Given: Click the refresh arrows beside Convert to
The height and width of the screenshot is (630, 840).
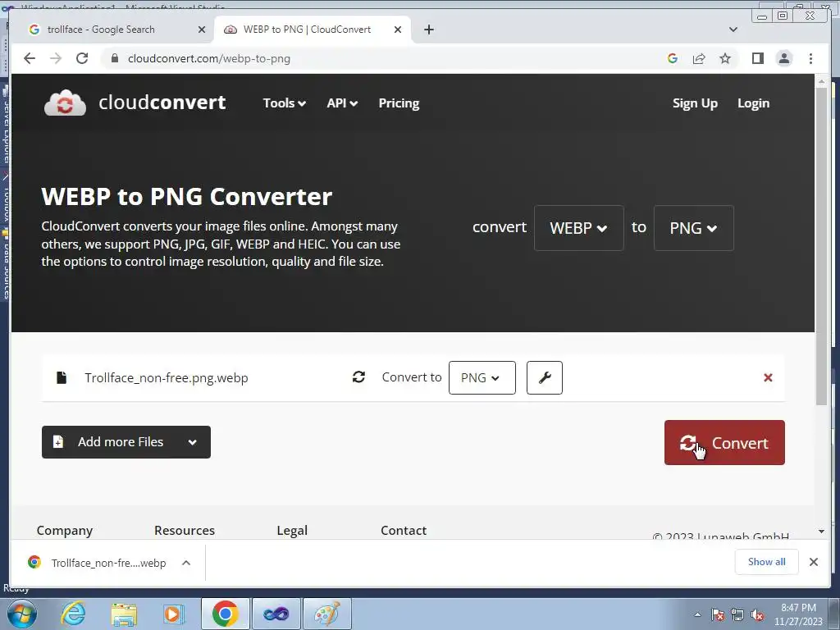Looking at the screenshot, I should [x=359, y=377].
